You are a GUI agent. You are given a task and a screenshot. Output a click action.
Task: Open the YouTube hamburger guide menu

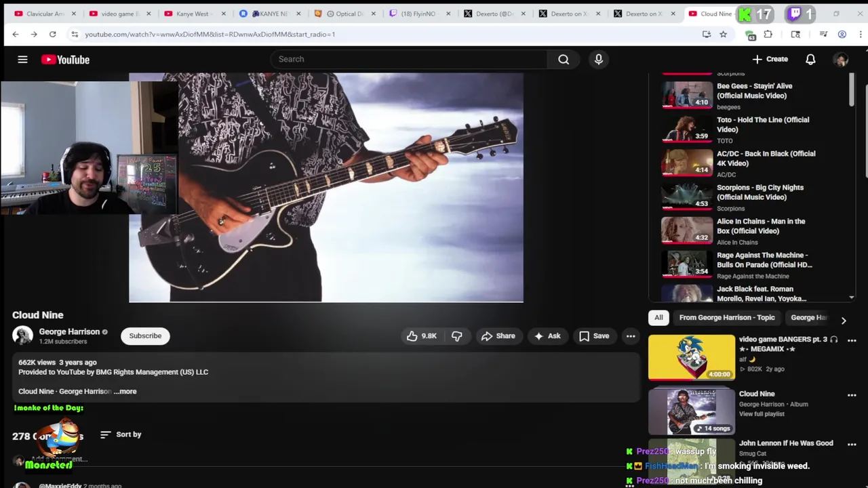coord(22,60)
